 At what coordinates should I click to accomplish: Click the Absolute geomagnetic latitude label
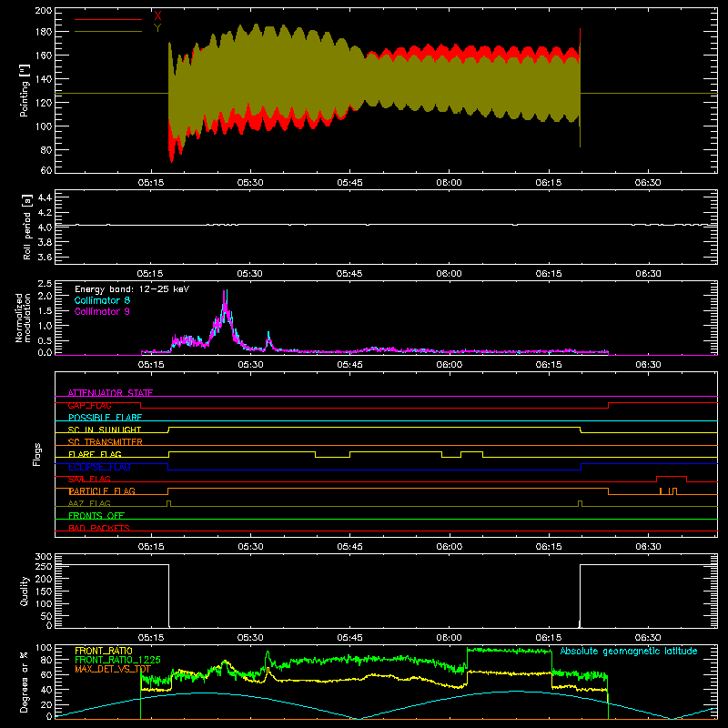pos(629,651)
